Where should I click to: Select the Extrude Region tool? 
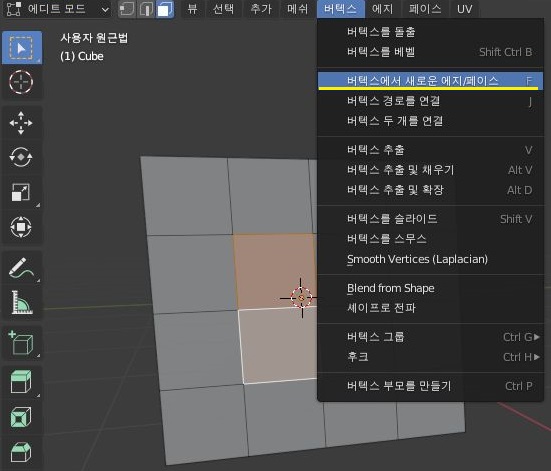click(x=21, y=382)
